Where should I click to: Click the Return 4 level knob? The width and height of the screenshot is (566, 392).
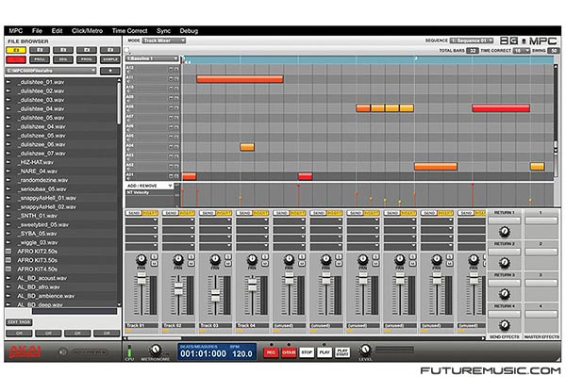[x=505, y=325]
